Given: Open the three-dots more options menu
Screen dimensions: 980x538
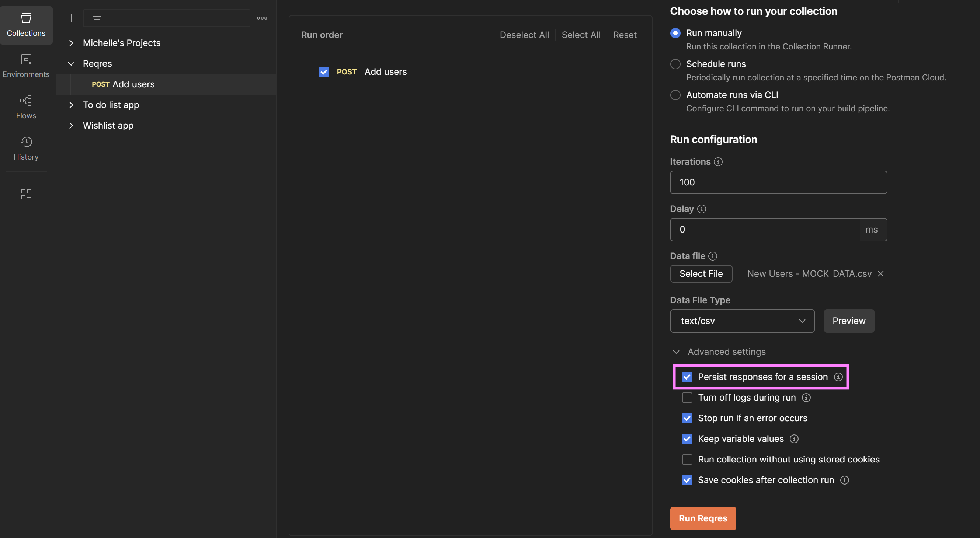Looking at the screenshot, I should (262, 18).
